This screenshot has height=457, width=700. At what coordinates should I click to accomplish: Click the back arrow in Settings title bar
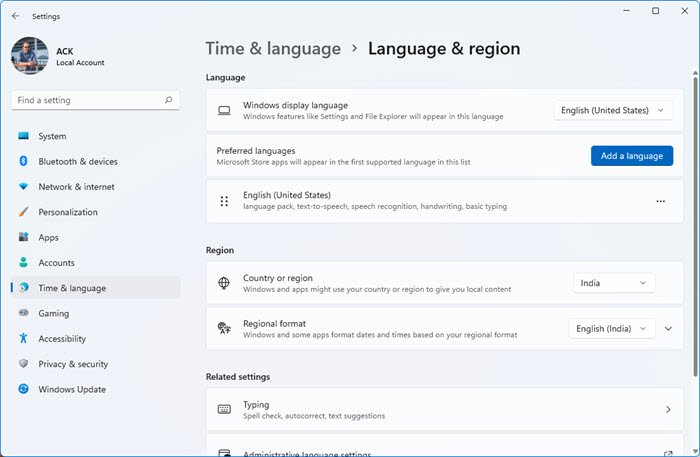coord(15,16)
